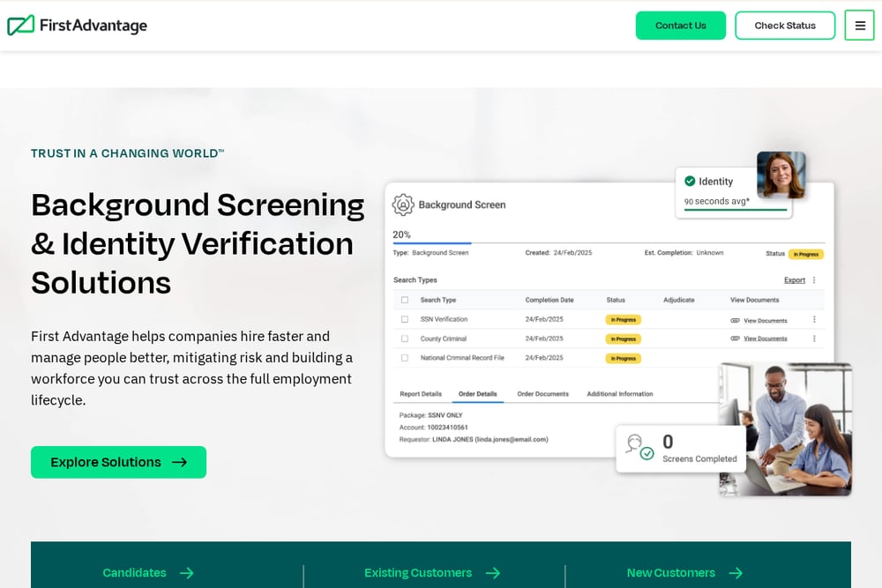Click the National Criminal Record File label
Image resolution: width=882 pixels, height=588 pixels.
point(462,358)
